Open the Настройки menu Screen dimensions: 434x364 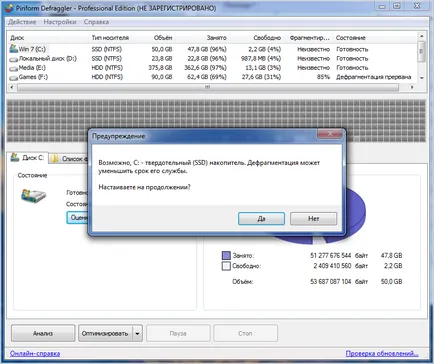tap(60, 22)
